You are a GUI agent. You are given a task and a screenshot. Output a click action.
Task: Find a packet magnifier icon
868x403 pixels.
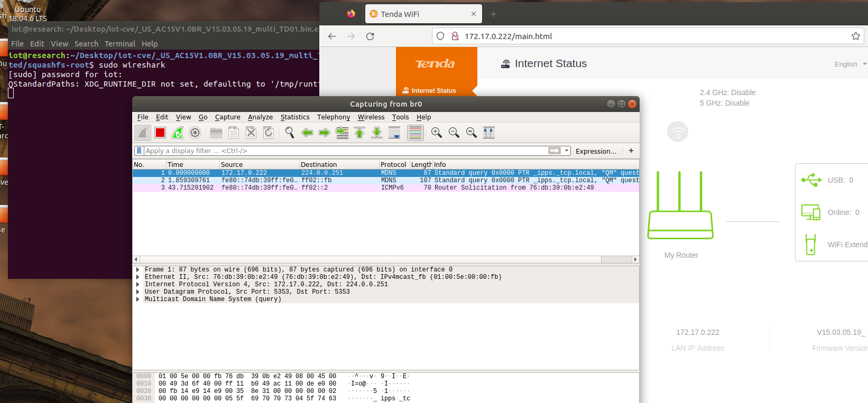pos(290,133)
